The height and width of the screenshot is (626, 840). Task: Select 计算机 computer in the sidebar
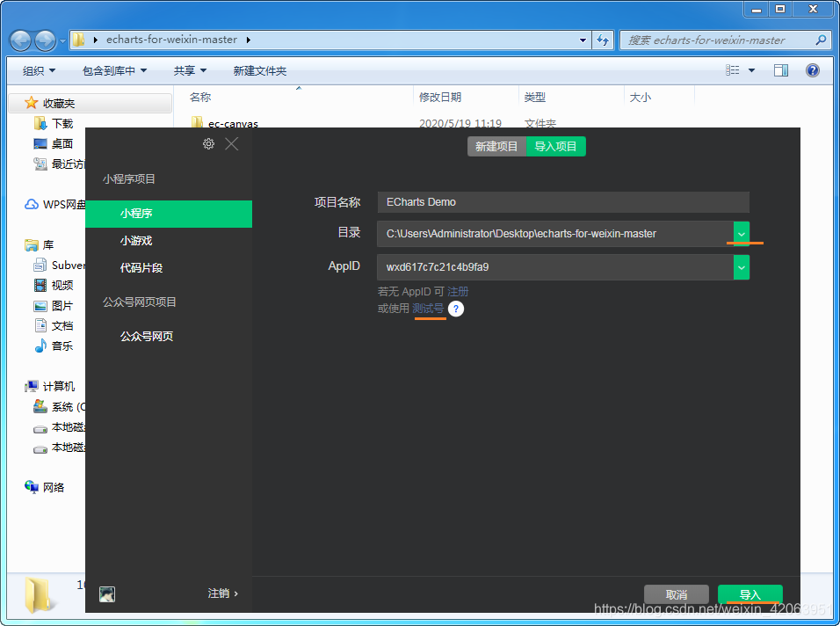click(x=50, y=387)
